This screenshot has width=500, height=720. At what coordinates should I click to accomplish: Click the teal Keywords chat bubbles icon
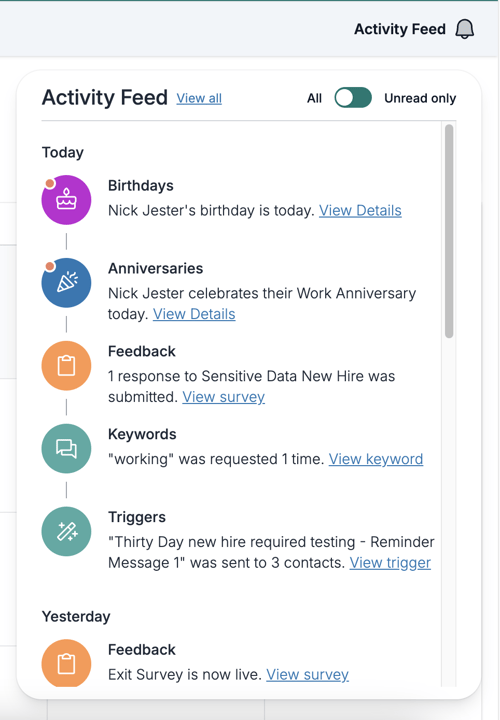pyautogui.click(x=66, y=449)
